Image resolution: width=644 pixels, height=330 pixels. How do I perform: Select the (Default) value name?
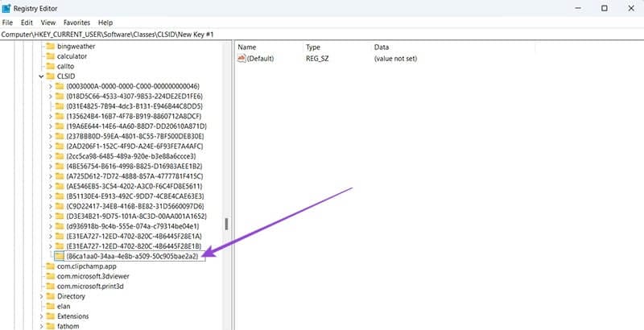260,59
